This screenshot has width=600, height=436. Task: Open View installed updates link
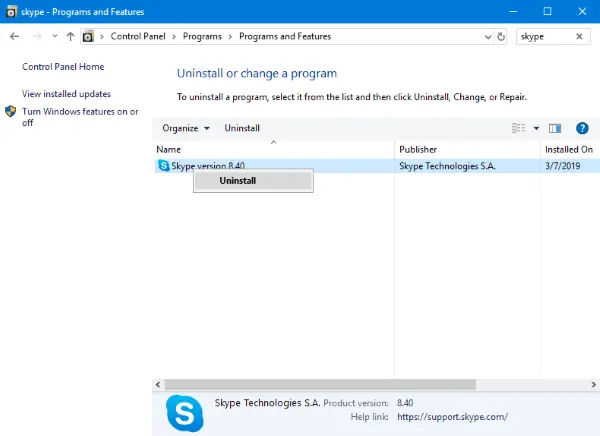[x=66, y=94]
